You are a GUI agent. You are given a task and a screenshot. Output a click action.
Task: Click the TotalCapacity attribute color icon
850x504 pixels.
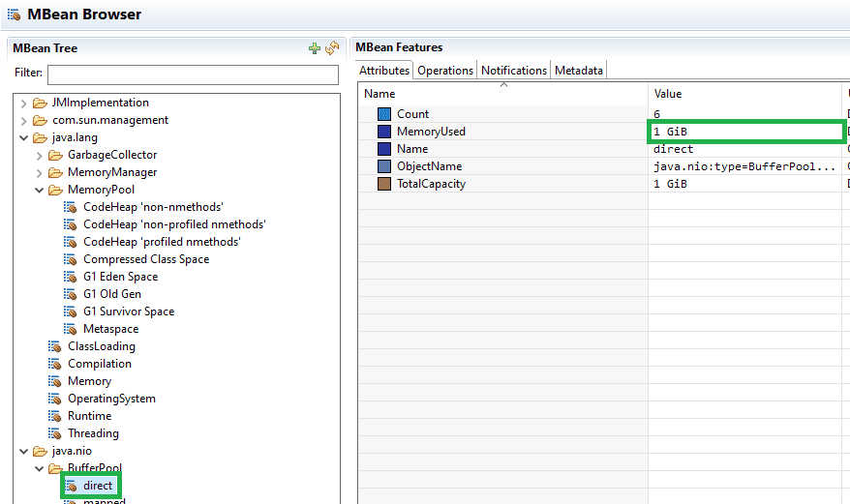[384, 184]
